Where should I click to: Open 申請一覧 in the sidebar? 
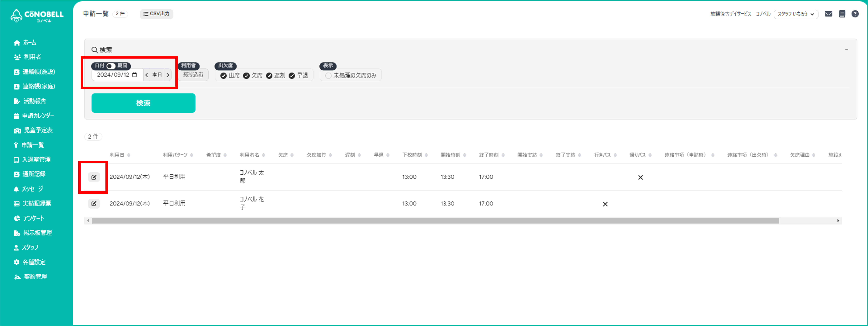[29, 145]
